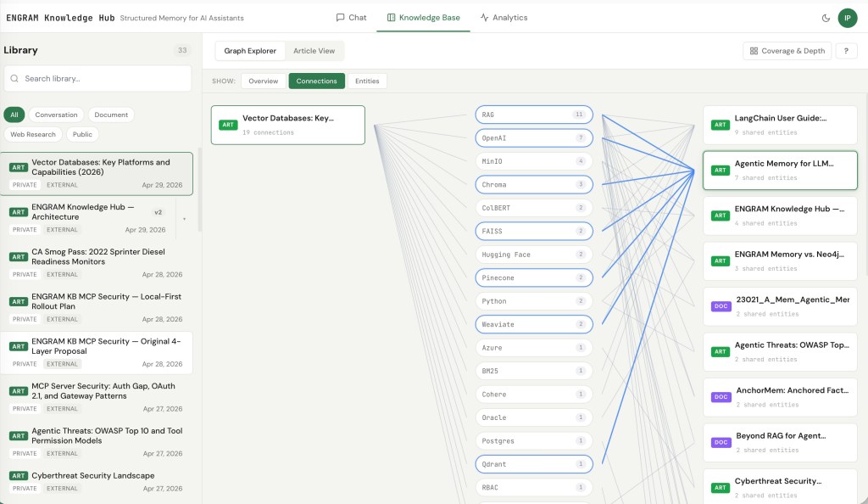Open LangChain User Guide connected card

780,126
